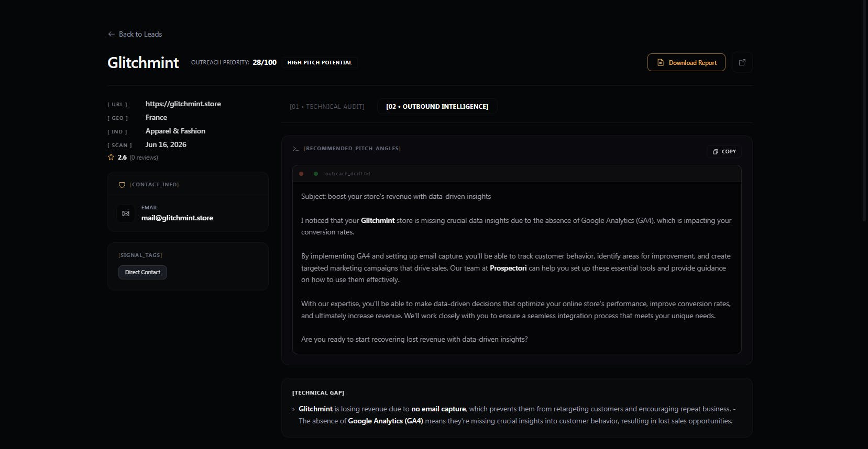This screenshot has height=449, width=868.
Task: Click the back arrow icon
Action: pyautogui.click(x=111, y=34)
